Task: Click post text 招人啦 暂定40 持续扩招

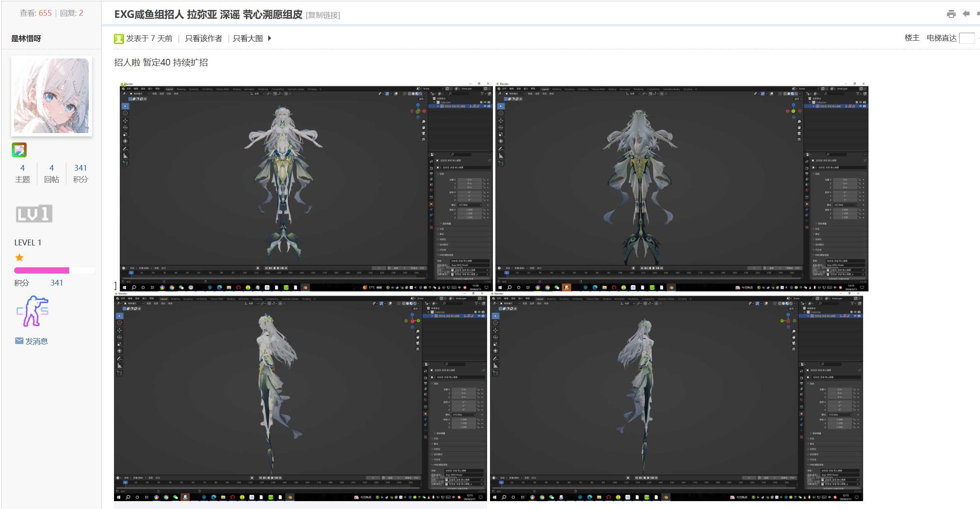Action: (x=161, y=63)
